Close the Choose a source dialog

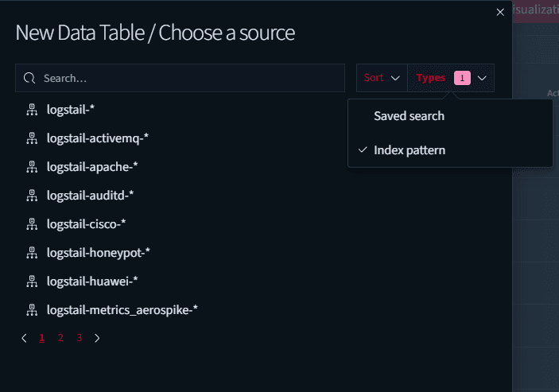pos(500,12)
